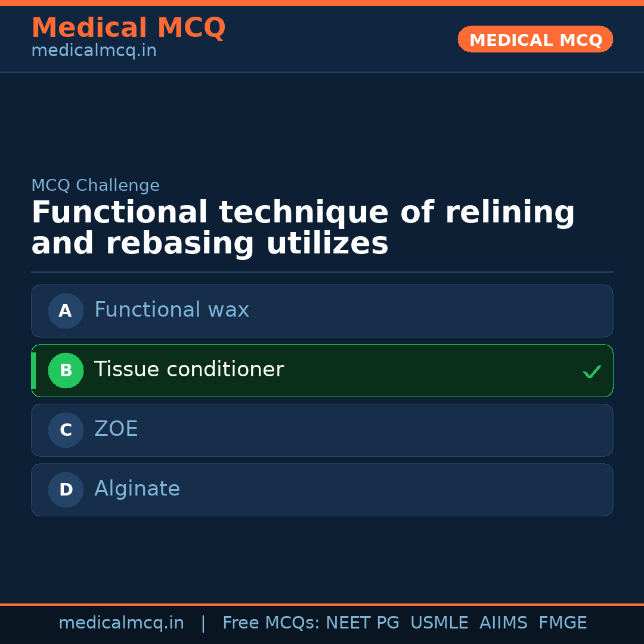
Task: Open the medicalmcq.in link under the header title
Action: tap(94, 51)
